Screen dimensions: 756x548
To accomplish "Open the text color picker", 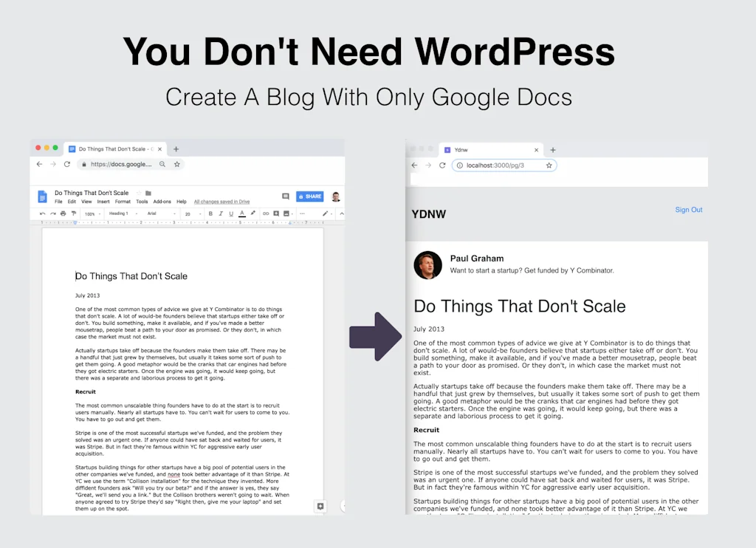I will coord(241,214).
